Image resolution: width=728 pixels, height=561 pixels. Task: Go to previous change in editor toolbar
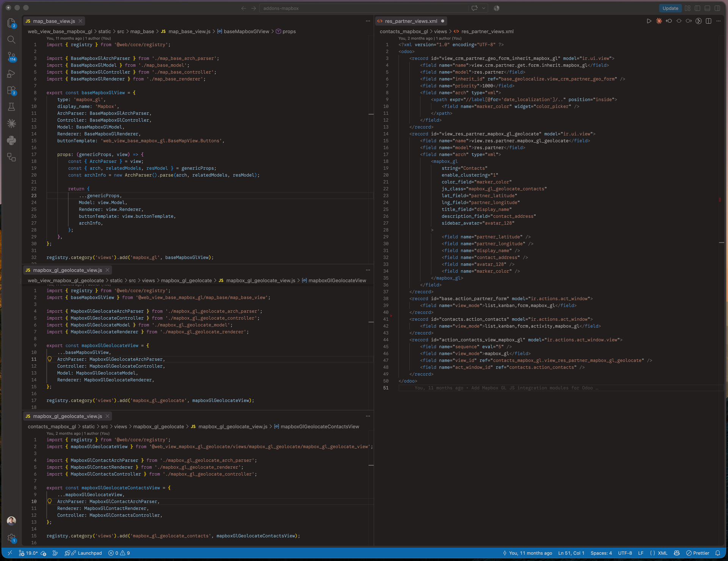tap(669, 21)
